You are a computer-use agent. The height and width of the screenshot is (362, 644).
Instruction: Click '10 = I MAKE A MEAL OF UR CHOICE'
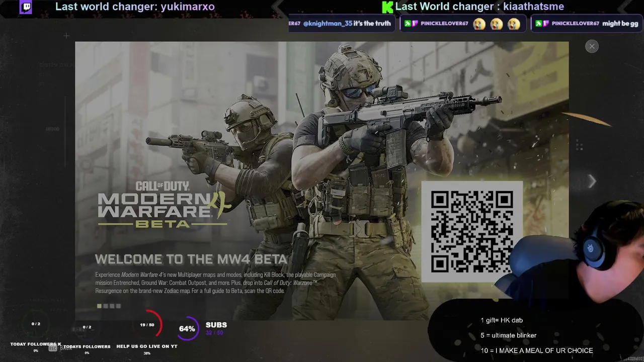click(x=537, y=350)
